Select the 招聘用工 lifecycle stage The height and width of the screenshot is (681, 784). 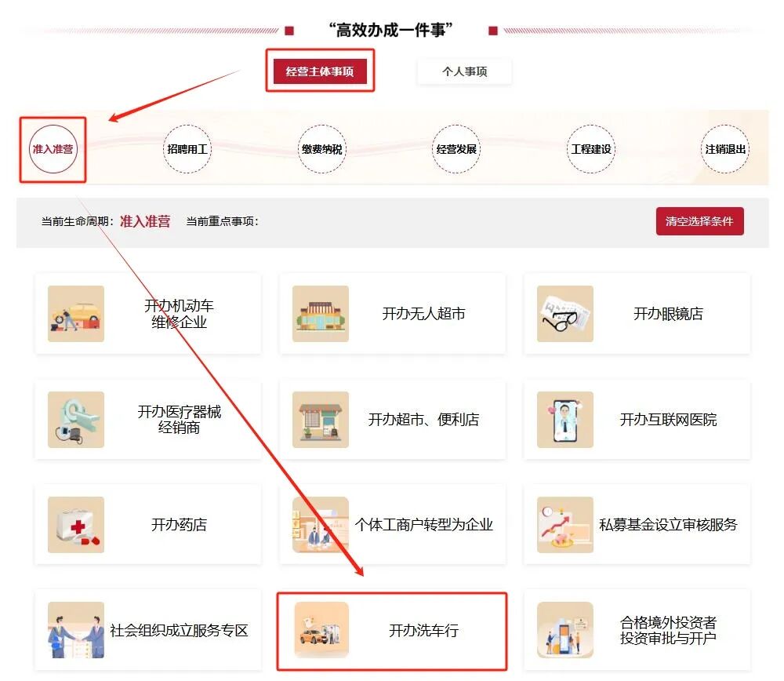coord(187,149)
